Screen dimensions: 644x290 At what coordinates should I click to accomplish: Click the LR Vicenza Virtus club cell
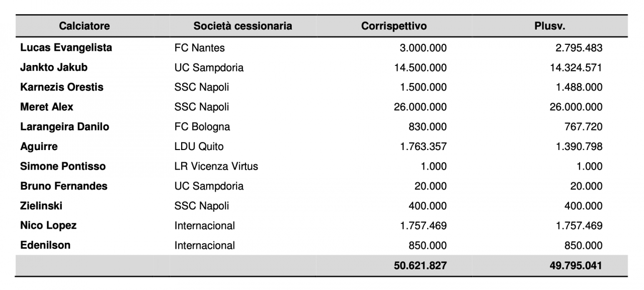coord(216,166)
